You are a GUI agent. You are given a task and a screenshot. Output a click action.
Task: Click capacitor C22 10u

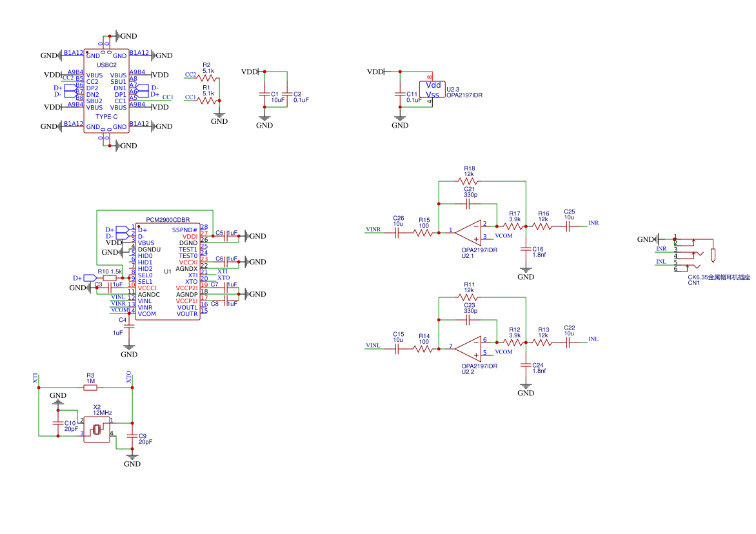click(x=568, y=342)
